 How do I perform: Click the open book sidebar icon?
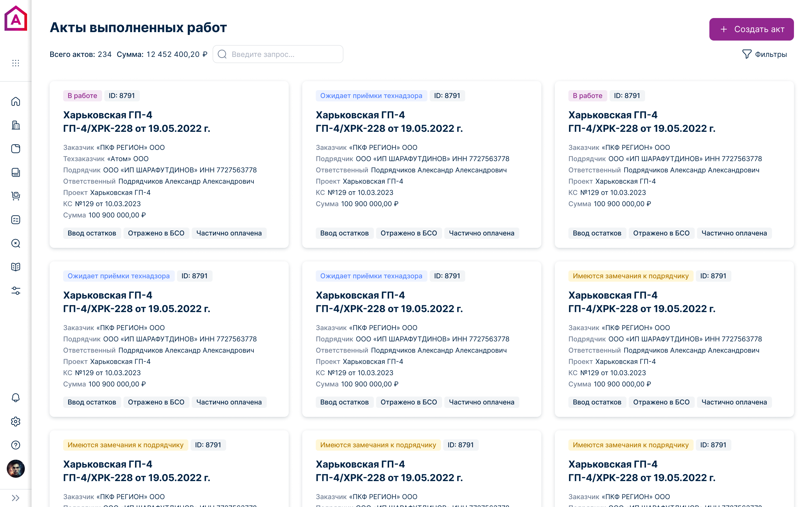coord(16,267)
